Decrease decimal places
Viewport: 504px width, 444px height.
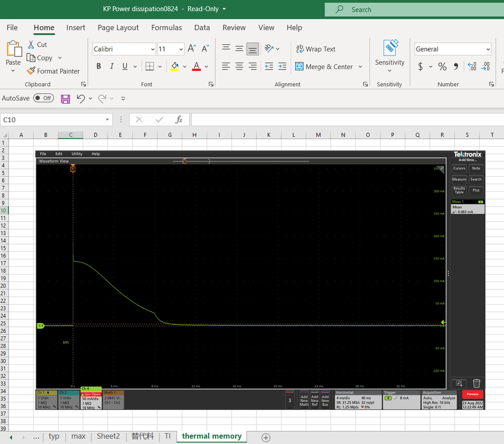click(x=485, y=66)
